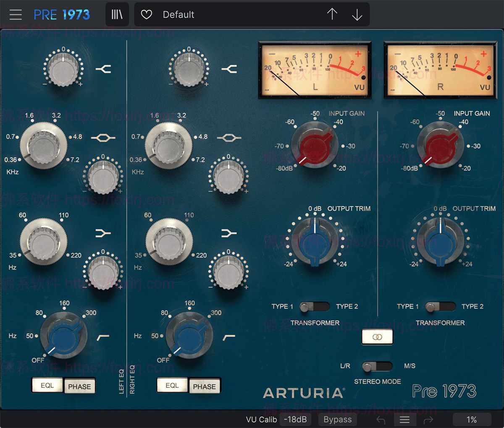Open the history list icon in bottom bar
The height and width of the screenshot is (428, 504).
404,420
